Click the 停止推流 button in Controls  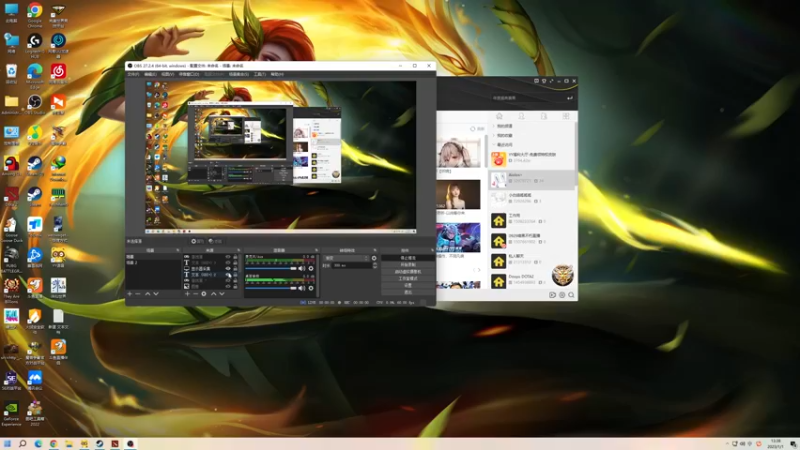[408, 258]
